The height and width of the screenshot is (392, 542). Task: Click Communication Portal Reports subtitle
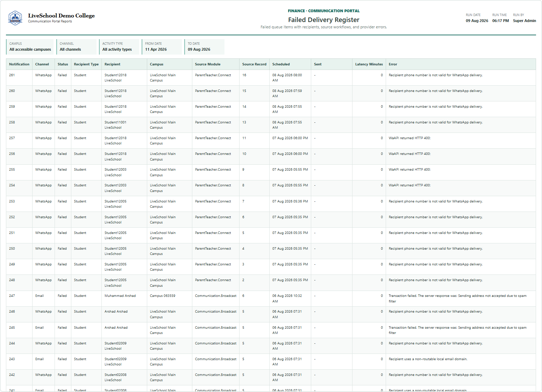[x=50, y=21]
